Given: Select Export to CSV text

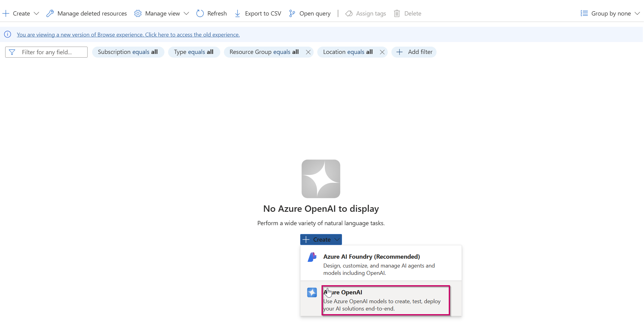Looking at the screenshot, I should (263, 13).
